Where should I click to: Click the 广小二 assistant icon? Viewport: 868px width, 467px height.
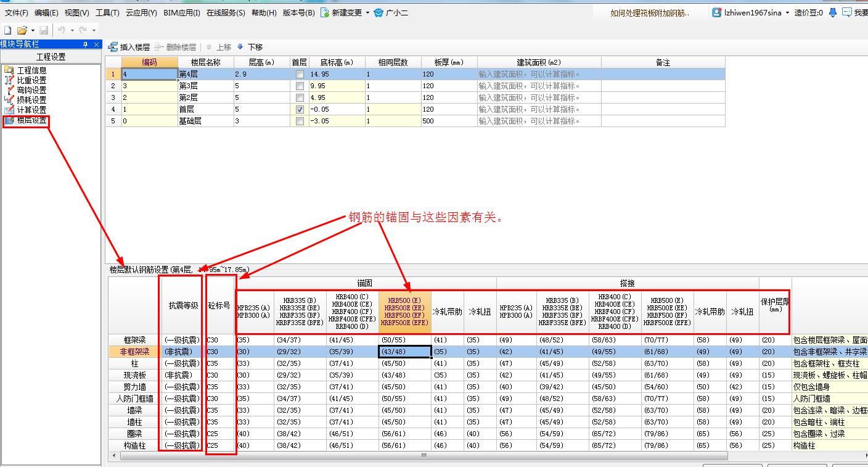379,12
